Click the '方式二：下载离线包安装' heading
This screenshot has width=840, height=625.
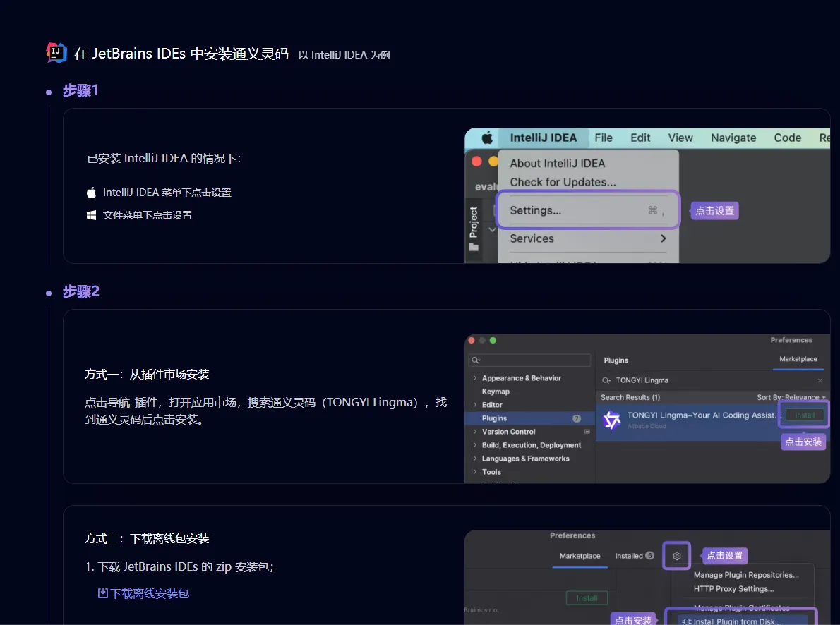(147, 539)
